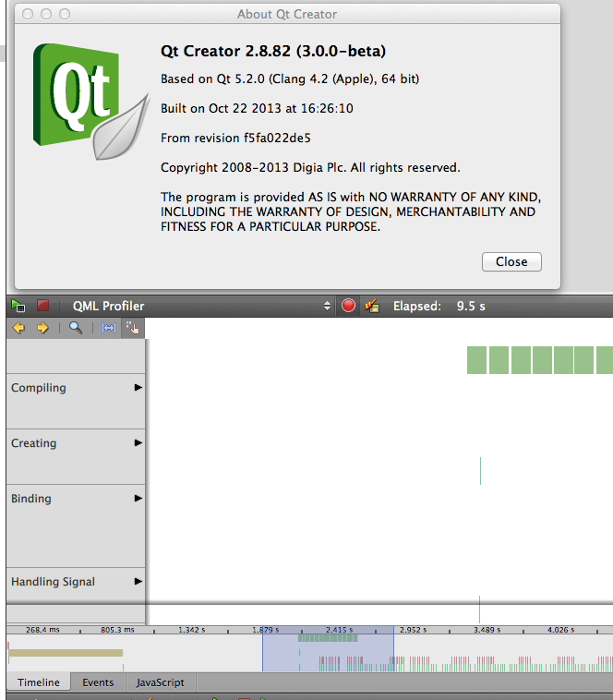Expand the Creating category row
This screenshot has height=700, width=613.
coord(138,443)
